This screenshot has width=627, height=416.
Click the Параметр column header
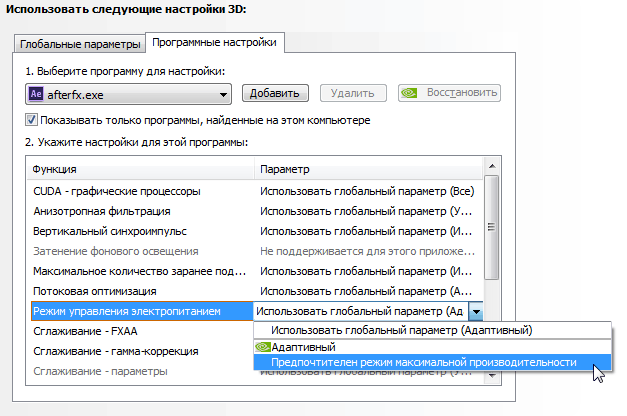pyautogui.click(x=368, y=169)
